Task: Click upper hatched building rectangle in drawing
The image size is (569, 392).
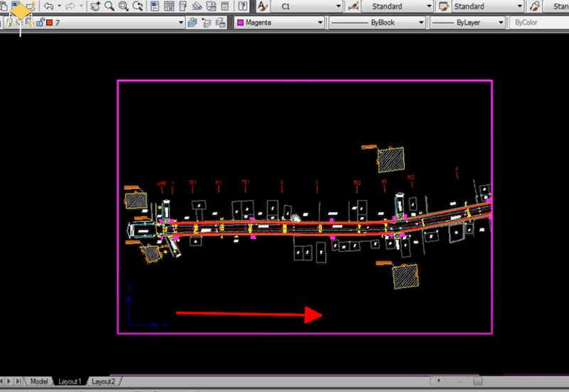Action: coord(390,159)
